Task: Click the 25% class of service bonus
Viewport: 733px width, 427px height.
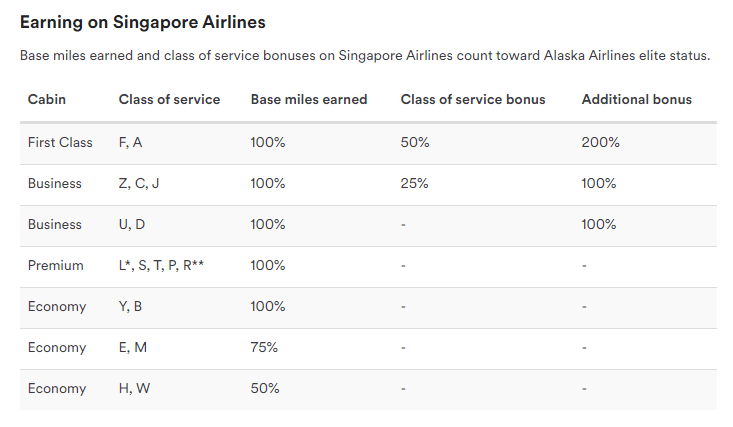Action: coord(414,184)
